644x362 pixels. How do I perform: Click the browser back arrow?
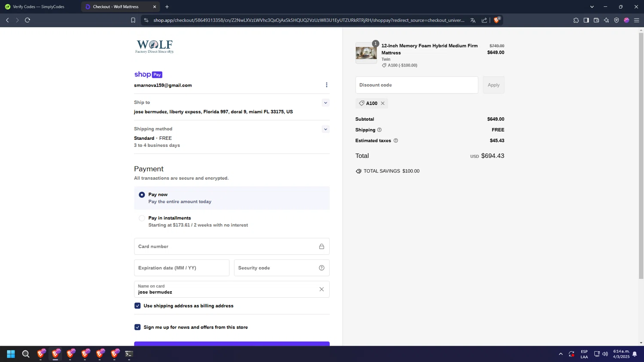coord(7,20)
